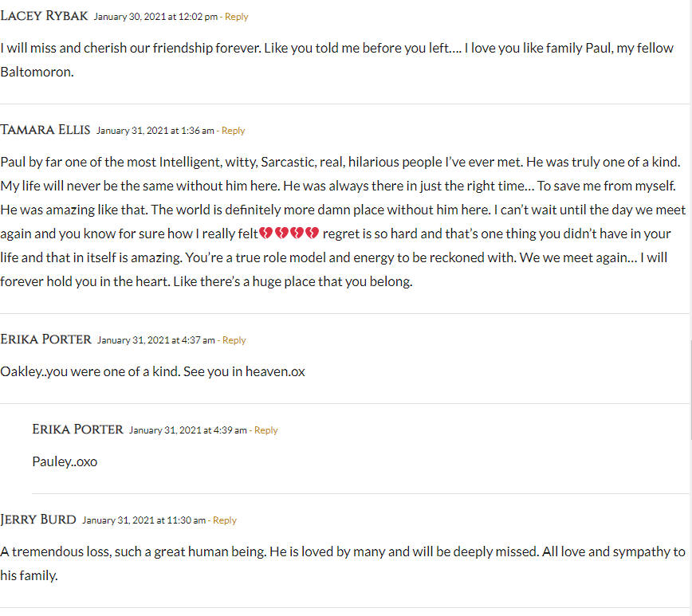Click the third broken heart emoji
Screen dimensions: 692x616
pos(297,233)
